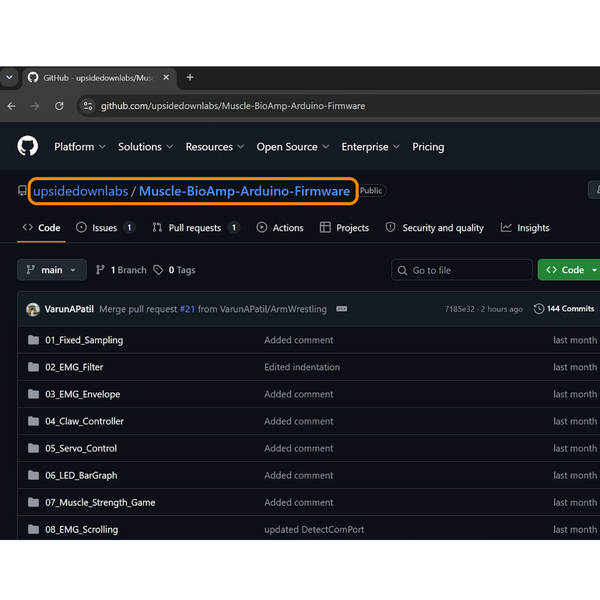This screenshot has width=600, height=600.
Task: Click the repository icon beside upsidedownlabs
Action: (22, 191)
